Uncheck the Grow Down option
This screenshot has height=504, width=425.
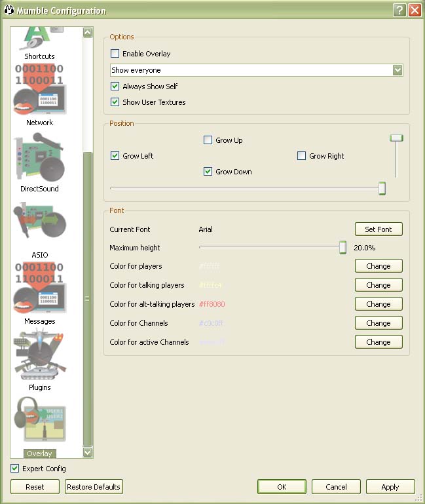[208, 171]
